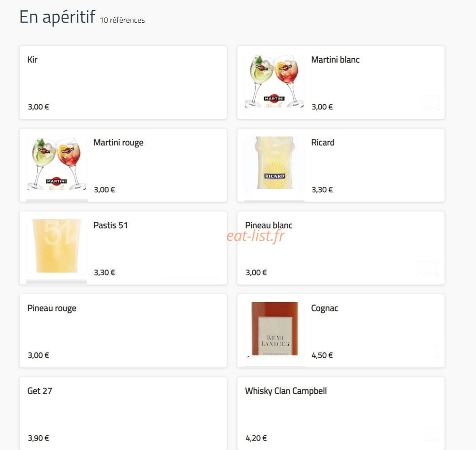Click the 4,50 € Cognac price

tap(322, 355)
